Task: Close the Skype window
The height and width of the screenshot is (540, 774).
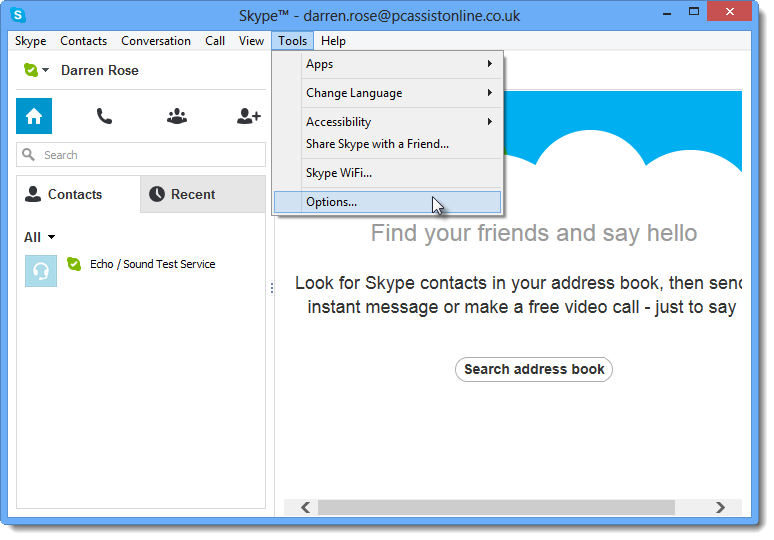Action: 730,11
